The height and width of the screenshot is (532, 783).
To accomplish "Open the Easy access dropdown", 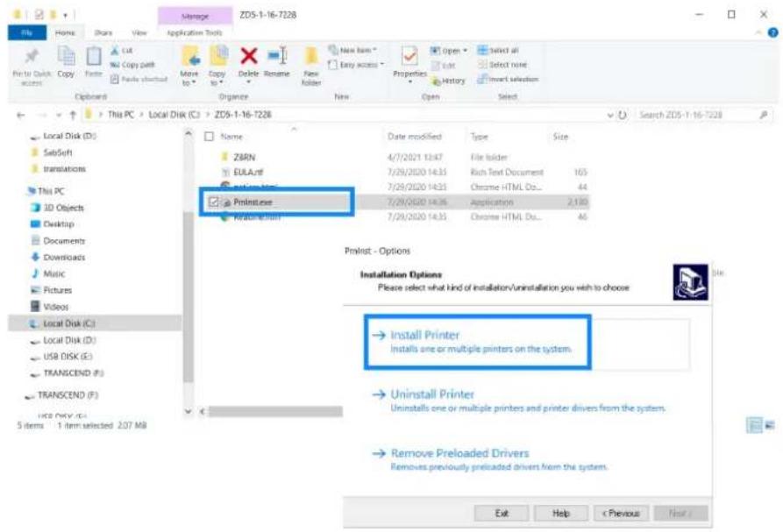I will point(356,65).
